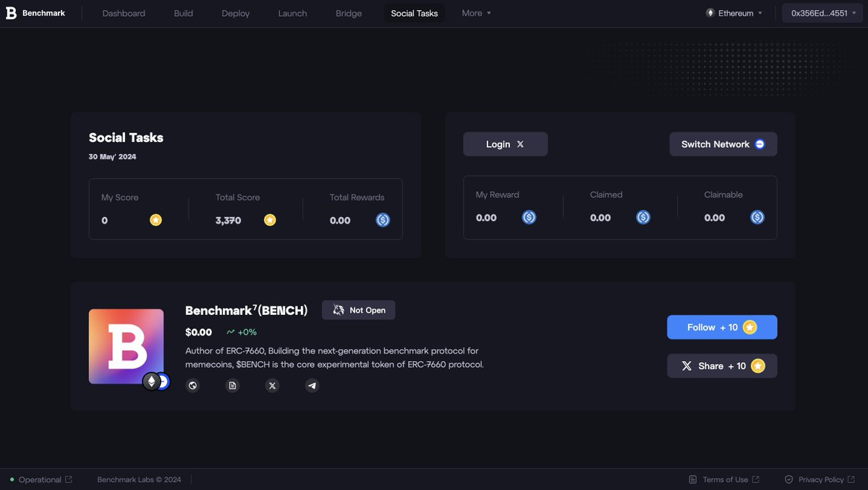Click the Share +10 button

(x=722, y=366)
